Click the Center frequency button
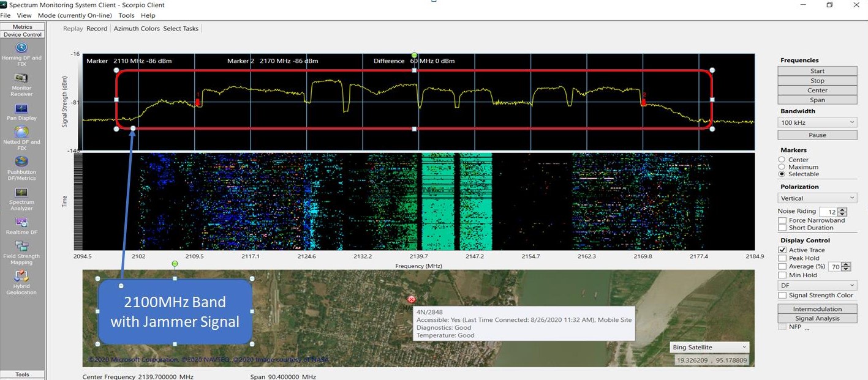The image size is (868, 380). tap(817, 90)
